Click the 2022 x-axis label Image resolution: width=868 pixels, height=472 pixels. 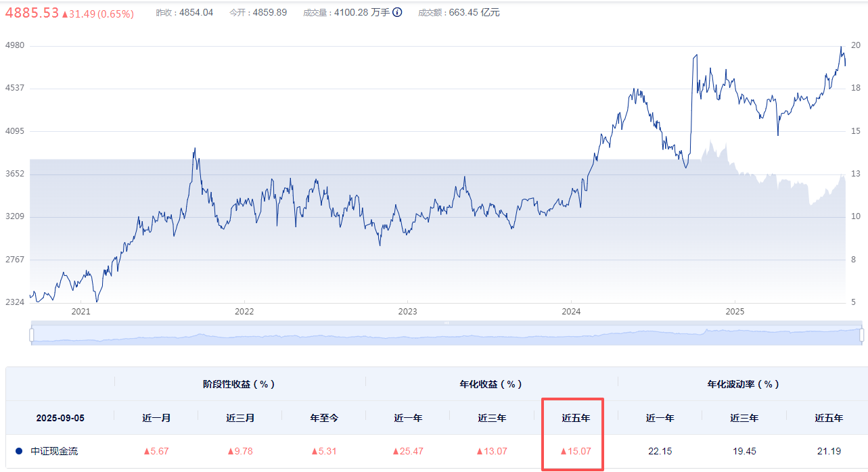[x=244, y=312]
